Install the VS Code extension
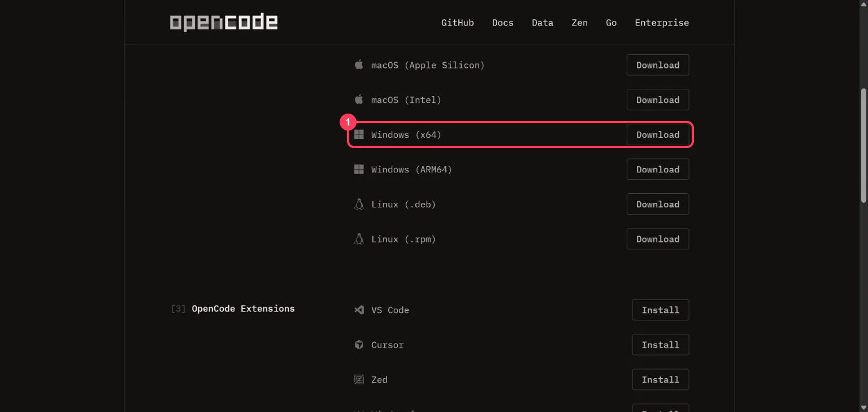Screen dimensions: 868x412 point(661,310)
